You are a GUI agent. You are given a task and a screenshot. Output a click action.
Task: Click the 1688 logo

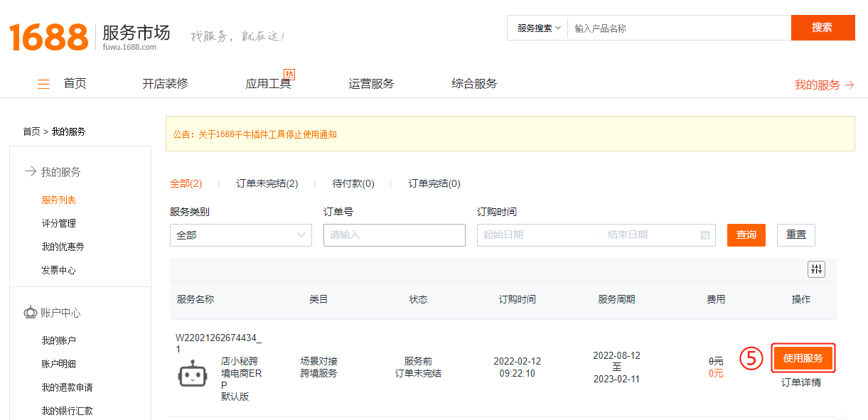point(48,37)
